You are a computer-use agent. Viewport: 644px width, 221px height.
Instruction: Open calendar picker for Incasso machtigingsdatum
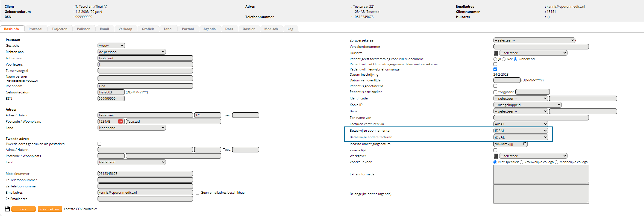525,144
